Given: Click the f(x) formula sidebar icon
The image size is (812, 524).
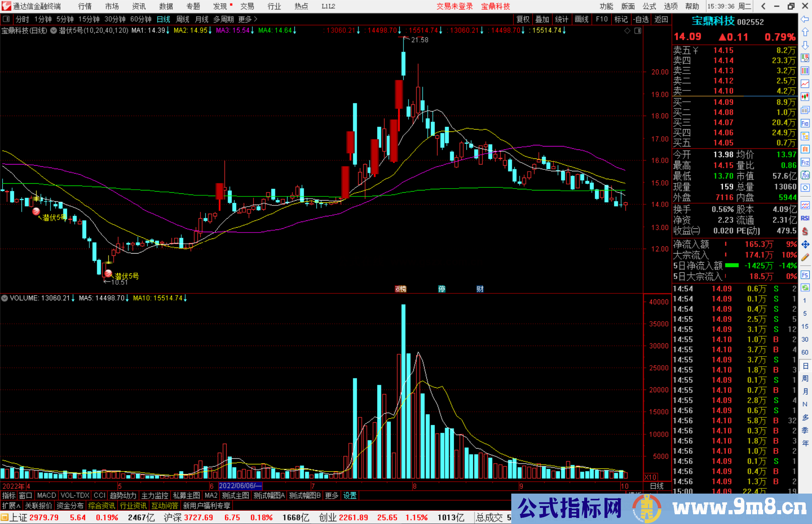Looking at the screenshot, I should point(805,175).
